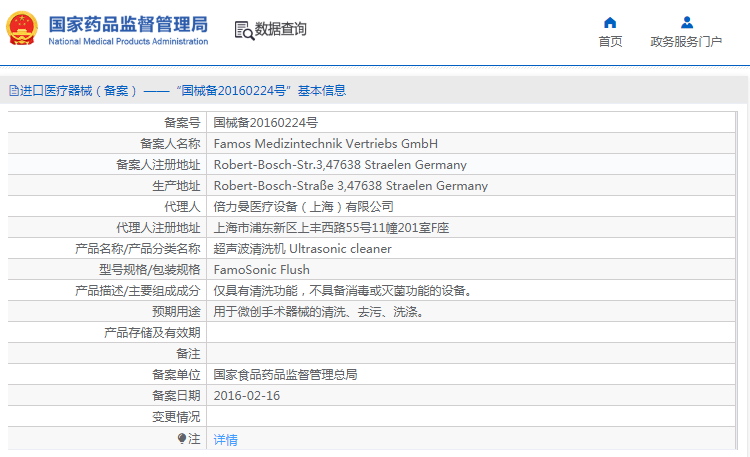Select agent name 倍力曼医疗设备（上海）有限公司
Image resolution: width=750 pixels, height=457 pixels.
(303, 207)
